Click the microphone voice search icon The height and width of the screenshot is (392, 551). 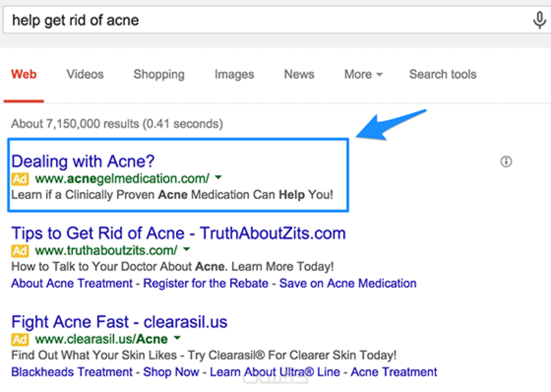coord(539,20)
